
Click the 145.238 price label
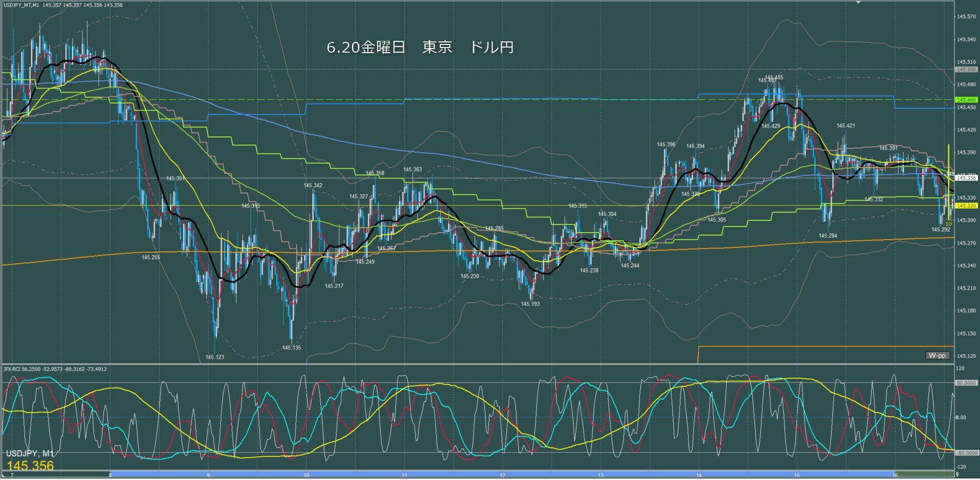(589, 270)
